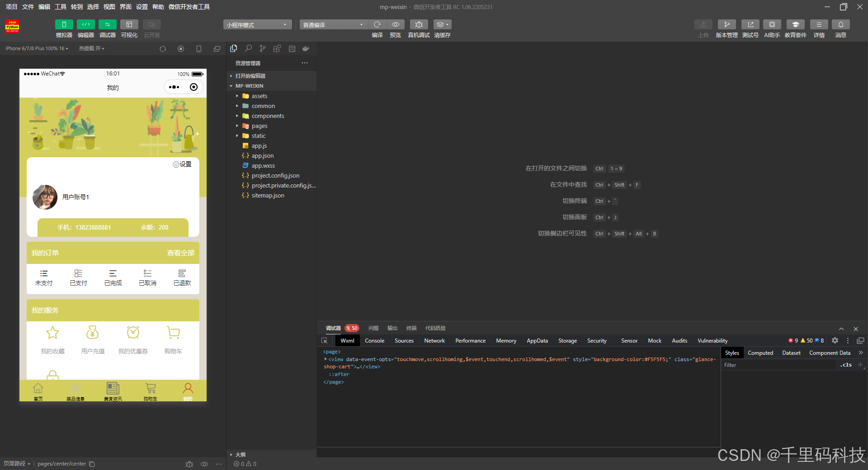Collapse the MP-WEIXIN project tree

[x=271, y=86]
